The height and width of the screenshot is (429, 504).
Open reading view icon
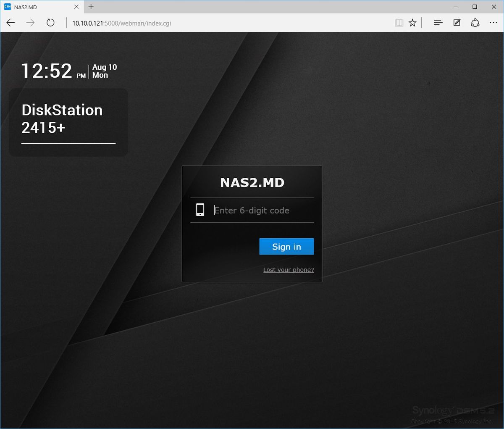click(x=399, y=23)
